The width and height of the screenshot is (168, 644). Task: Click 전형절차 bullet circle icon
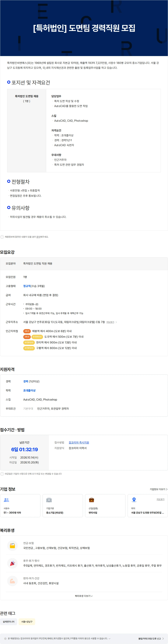(9, 181)
